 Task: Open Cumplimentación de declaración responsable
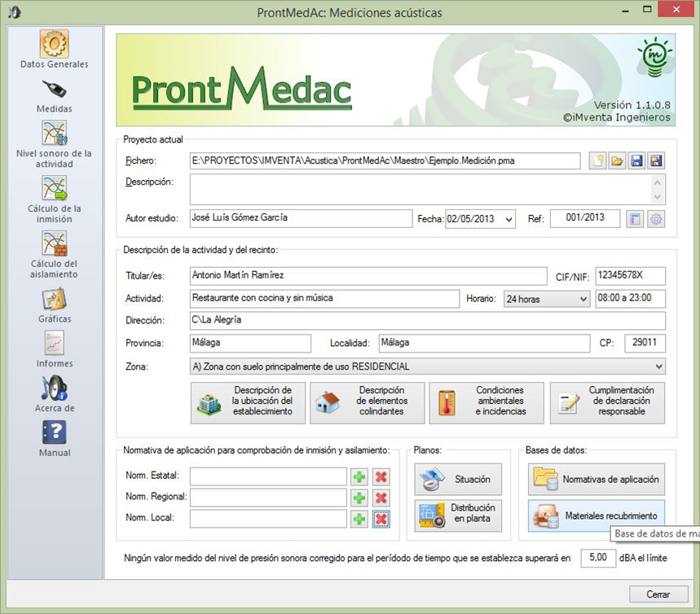(x=607, y=403)
